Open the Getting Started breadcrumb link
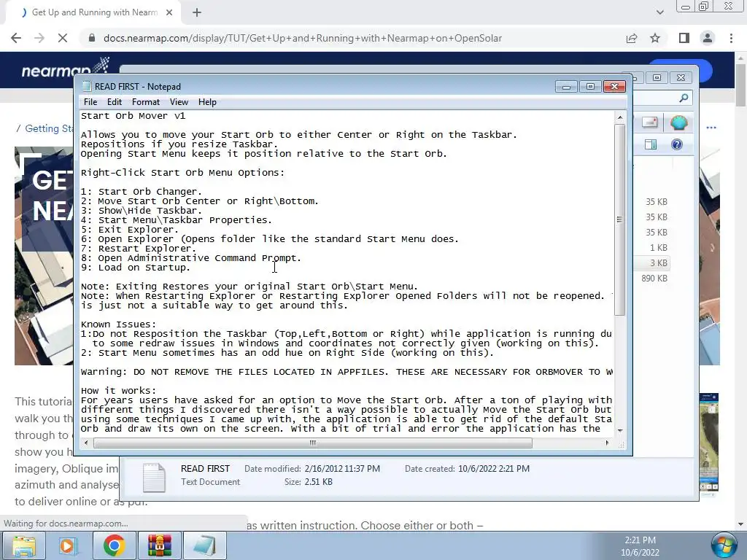 [x=49, y=128]
